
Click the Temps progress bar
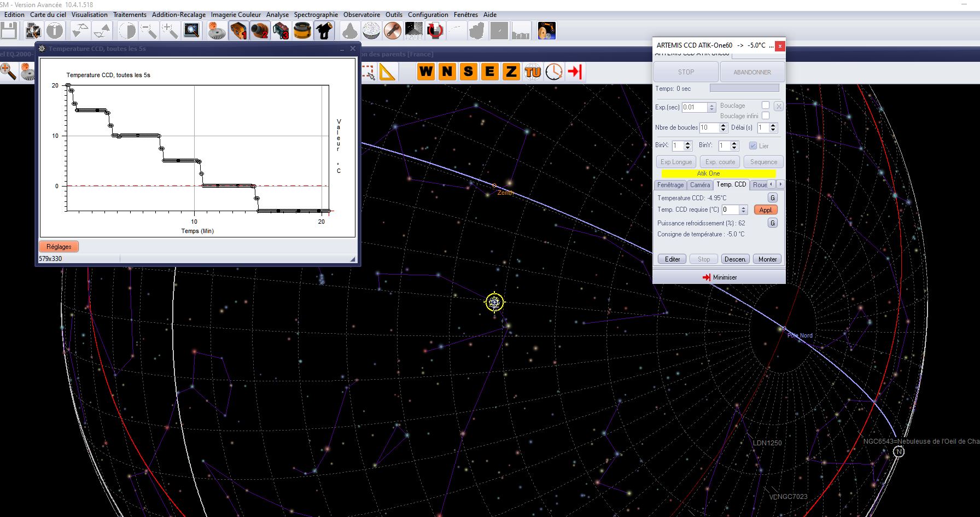[x=744, y=88]
